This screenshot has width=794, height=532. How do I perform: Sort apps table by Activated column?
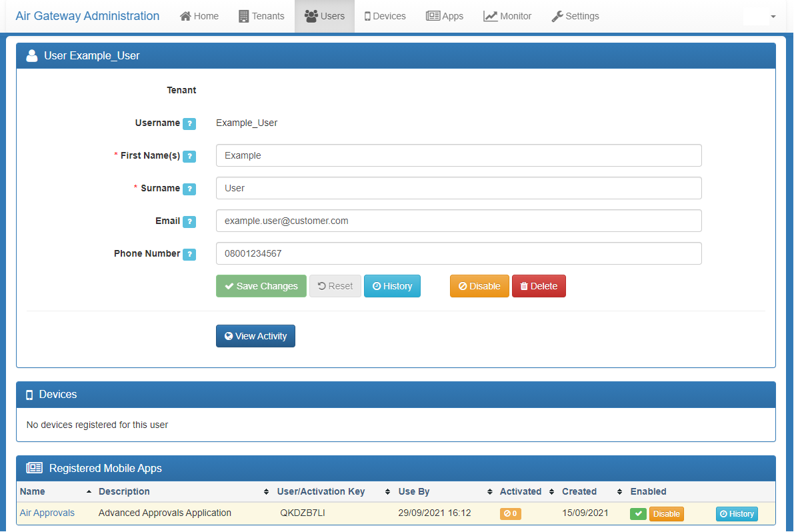pos(527,491)
